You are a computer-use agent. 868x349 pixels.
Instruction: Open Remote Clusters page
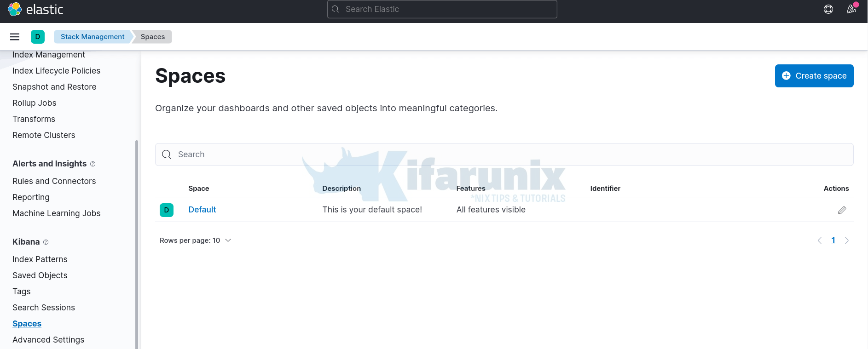[x=44, y=135]
